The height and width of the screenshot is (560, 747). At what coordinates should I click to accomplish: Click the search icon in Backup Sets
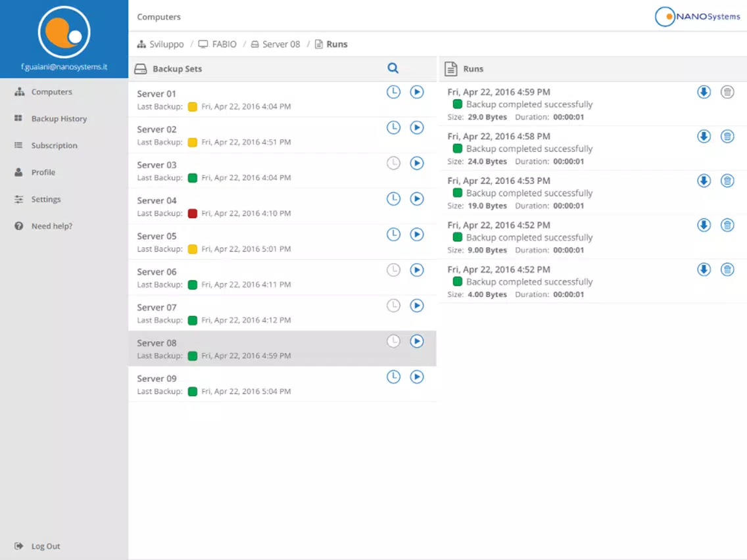pyautogui.click(x=393, y=68)
